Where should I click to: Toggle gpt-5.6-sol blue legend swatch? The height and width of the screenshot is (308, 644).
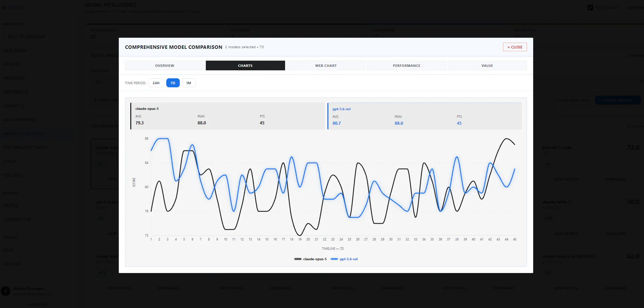[x=334, y=259]
